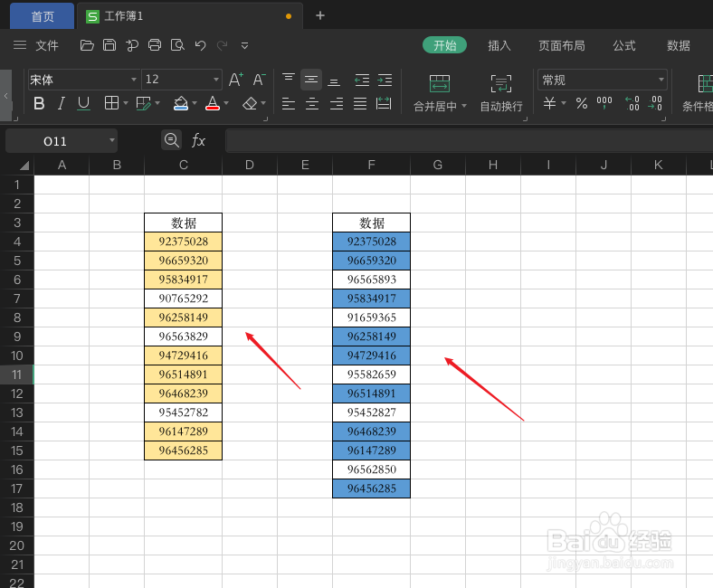
Task: Click the formula bar zoom icon
Action: coord(171,140)
